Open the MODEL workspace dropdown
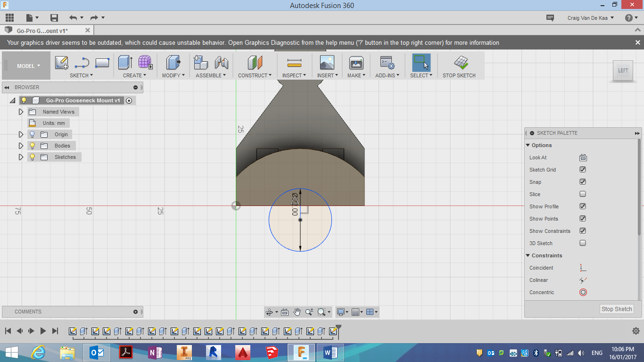 (28, 66)
